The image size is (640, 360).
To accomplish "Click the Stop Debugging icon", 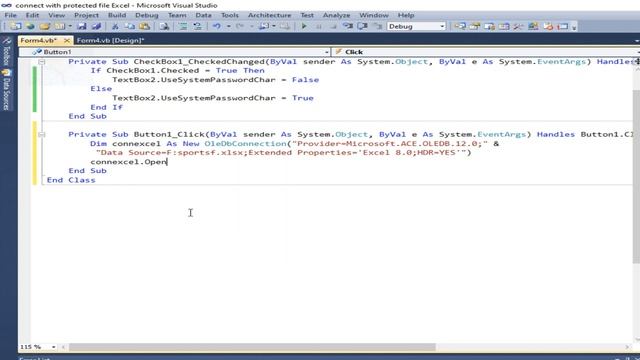I will pyautogui.click(x=333, y=26).
